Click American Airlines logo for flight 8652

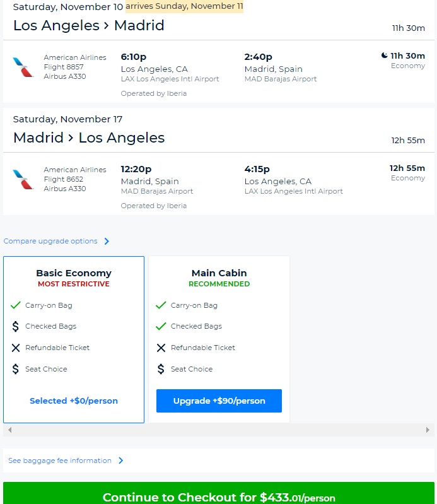(23, 179)
